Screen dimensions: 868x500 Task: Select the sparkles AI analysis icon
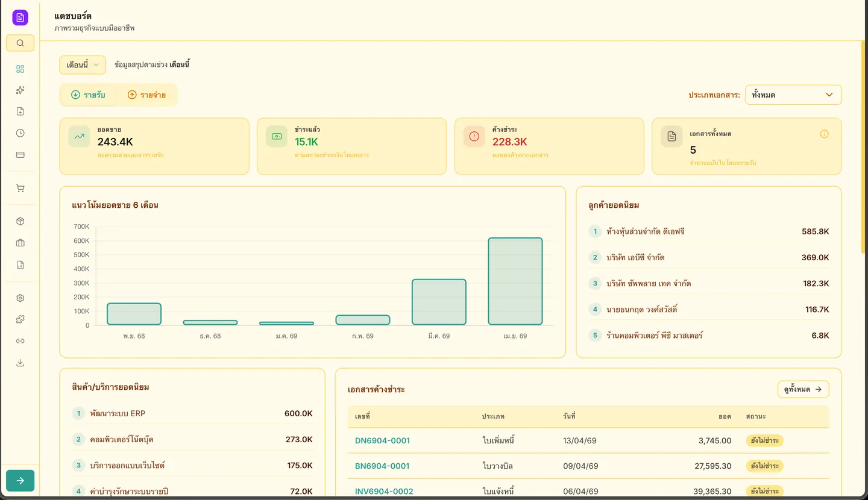pyautogui.click(x=20, y=89)
